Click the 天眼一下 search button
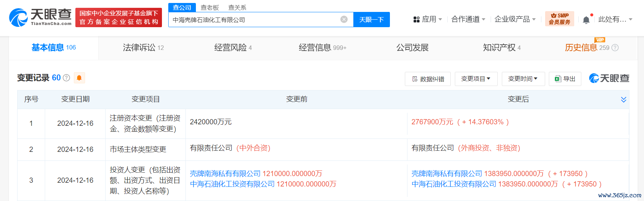 click(x=372, y=19)
